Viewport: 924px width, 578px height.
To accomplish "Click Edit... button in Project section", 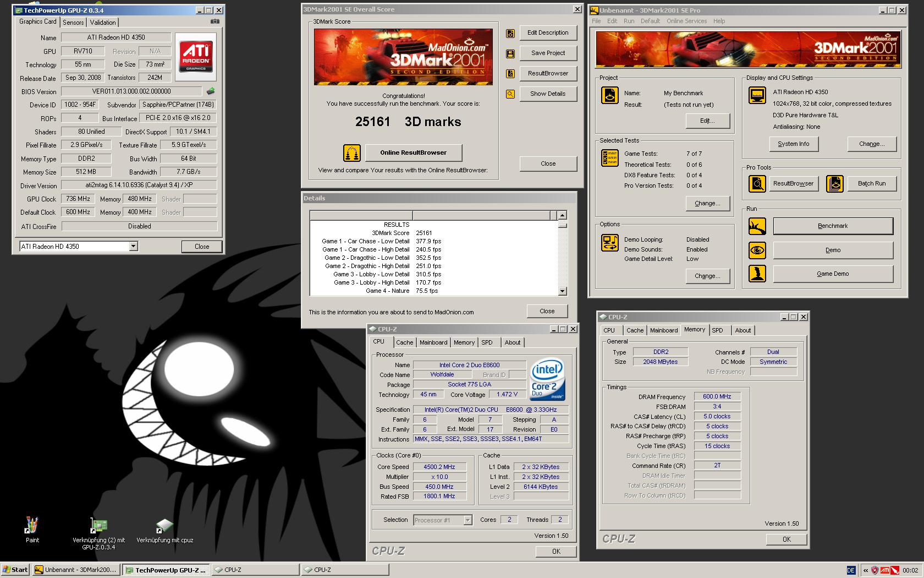I will pyautogui.click(x=707, y=121).
